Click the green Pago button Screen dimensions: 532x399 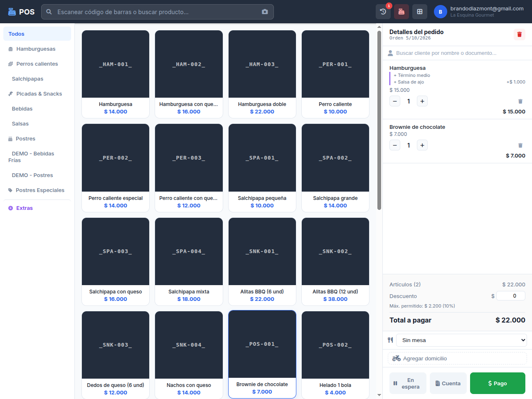(498, 383)
